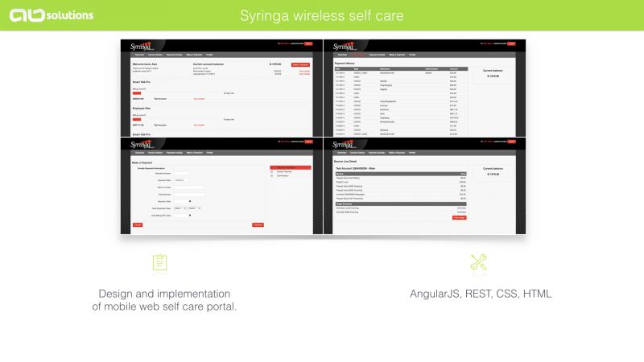Image resolution: width=644 pixels, height=362 pixels.
Task: Click the Date column header in Payment History
Action: coord(338,69)
